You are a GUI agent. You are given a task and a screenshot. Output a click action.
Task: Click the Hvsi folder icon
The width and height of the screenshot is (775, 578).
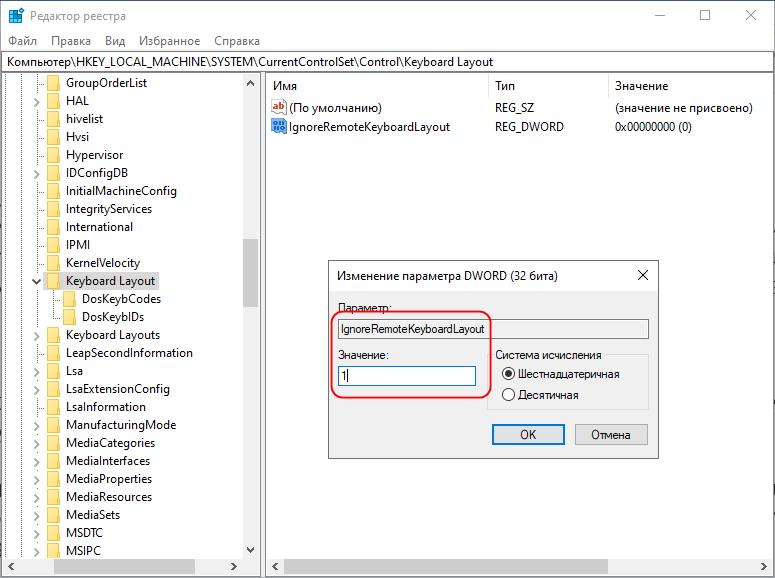[x=54, y=136]
